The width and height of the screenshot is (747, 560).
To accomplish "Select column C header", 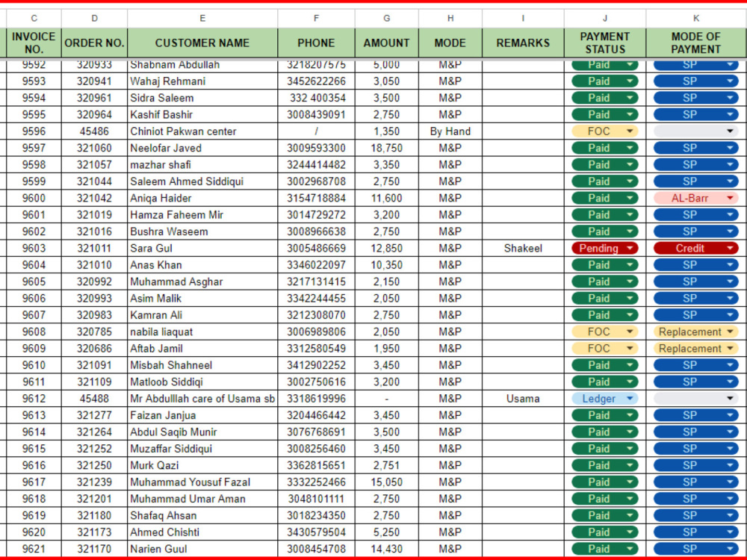I will [x=34, y=19].
